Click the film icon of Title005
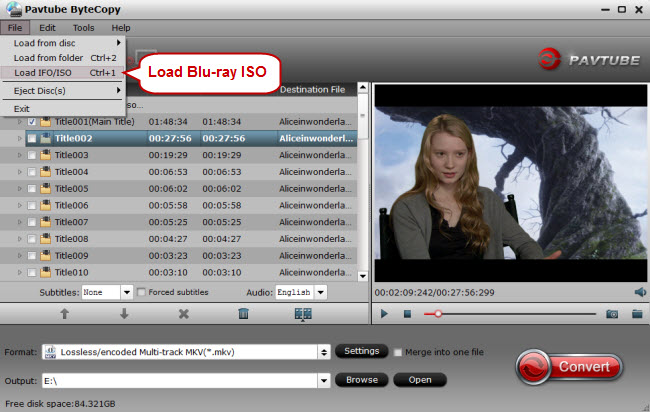The height and width of the screenshot is (412, 650). tap(46, 189)
